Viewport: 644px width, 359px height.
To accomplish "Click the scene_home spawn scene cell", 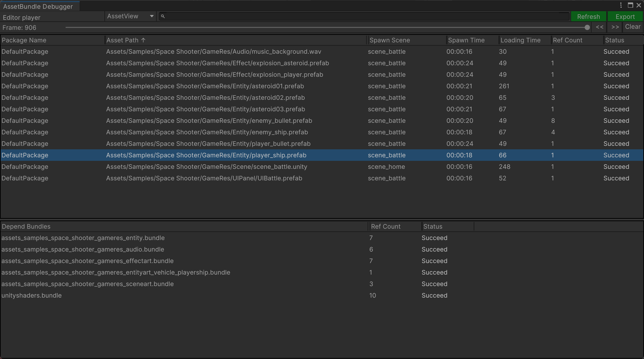I will coord(386,167).
